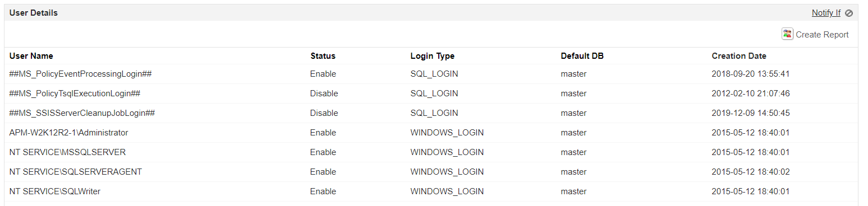This screenshot has width=868, height=206.
Task: Click the User Details panel title
Action: click(34, 13)
